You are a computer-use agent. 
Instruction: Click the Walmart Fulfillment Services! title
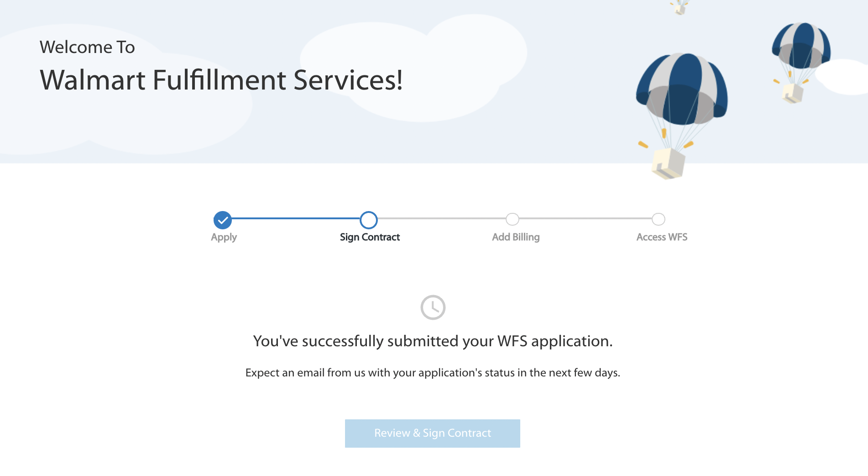[x=221, y=80]
